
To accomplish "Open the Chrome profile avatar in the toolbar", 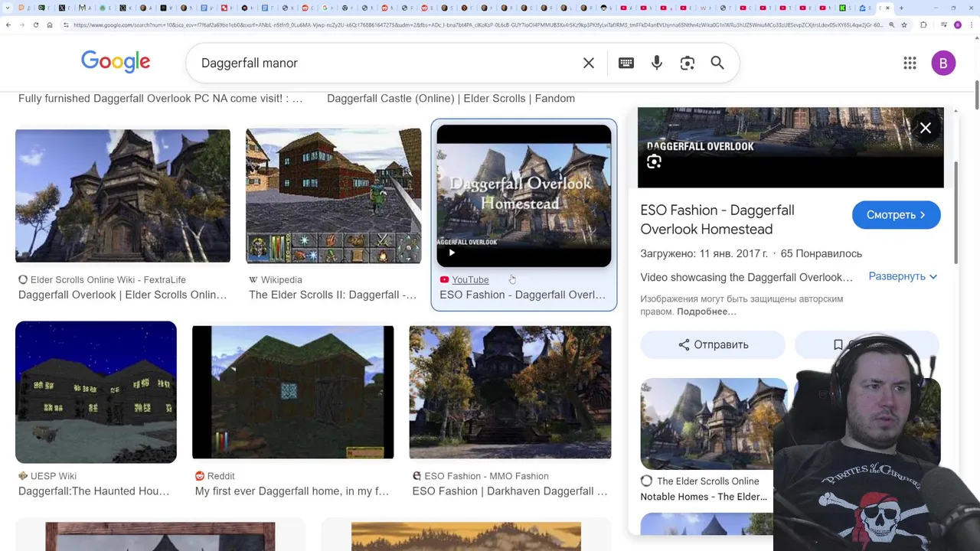I will click(957, 24).
